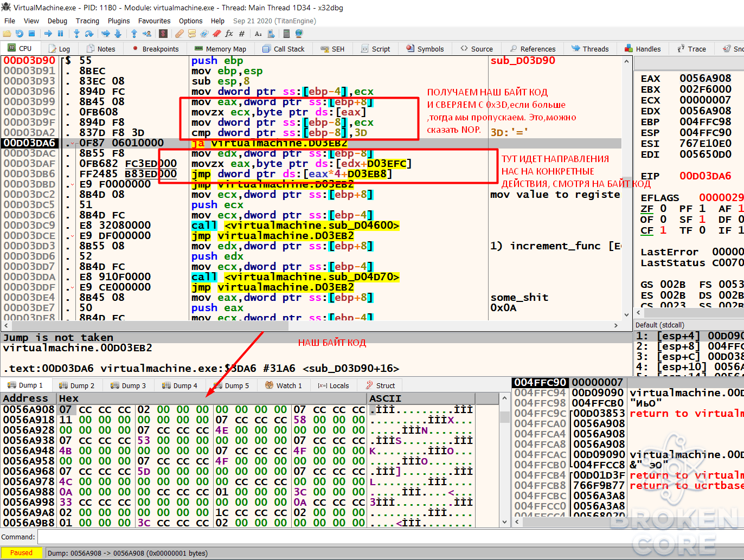744x560 pixels.
Task: Click the Step Over toolbar icon
Action: 89,34
